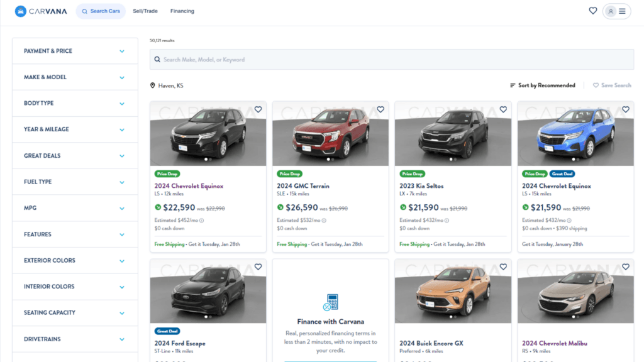
Task: Click the magnifier icon in search field
Action: [157, 60]
